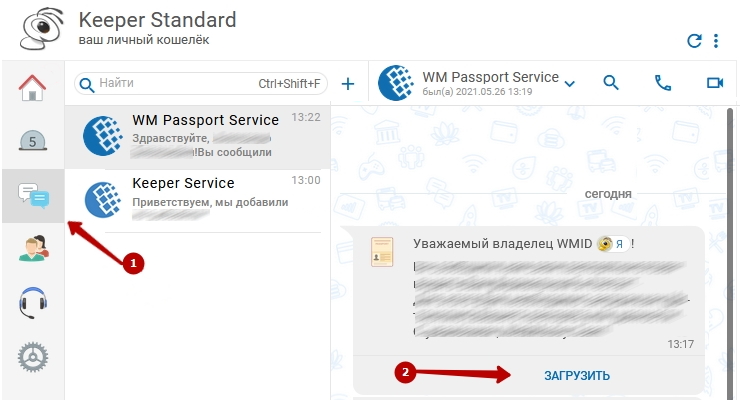Focus the Найти search field
The image size is (740, 400).
pos(201,84)
